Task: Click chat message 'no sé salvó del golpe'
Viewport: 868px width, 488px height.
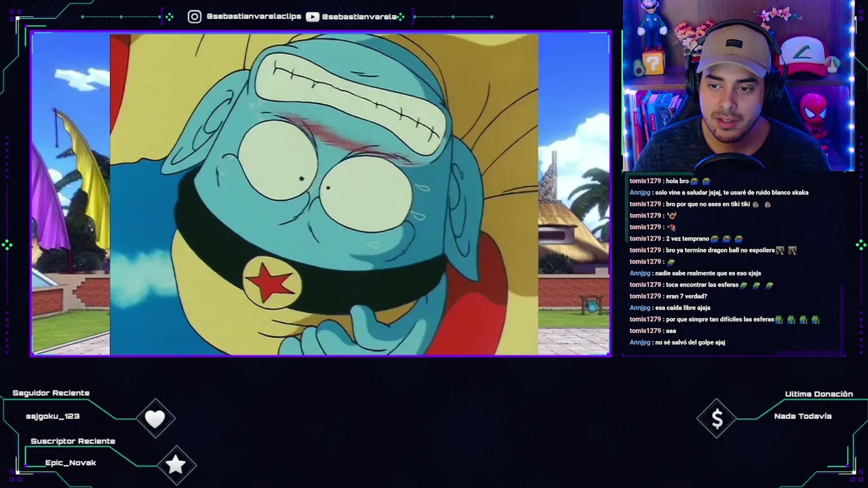Action: [x=677, y=342]
